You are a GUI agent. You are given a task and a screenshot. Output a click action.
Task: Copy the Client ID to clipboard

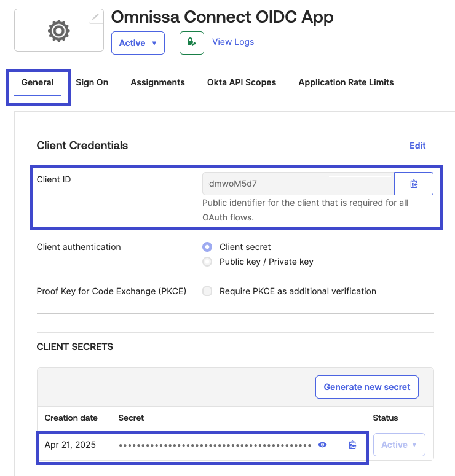tap(414, 184)
